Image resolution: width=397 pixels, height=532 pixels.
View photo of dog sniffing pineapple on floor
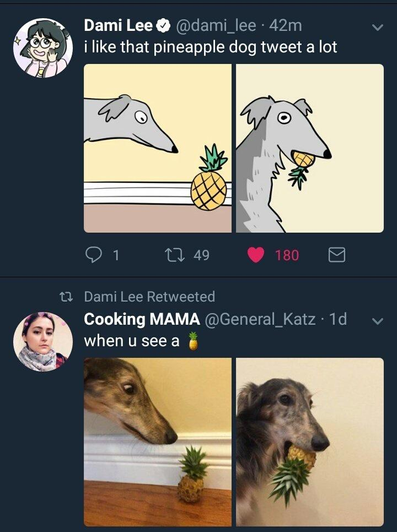pos(158,442)
